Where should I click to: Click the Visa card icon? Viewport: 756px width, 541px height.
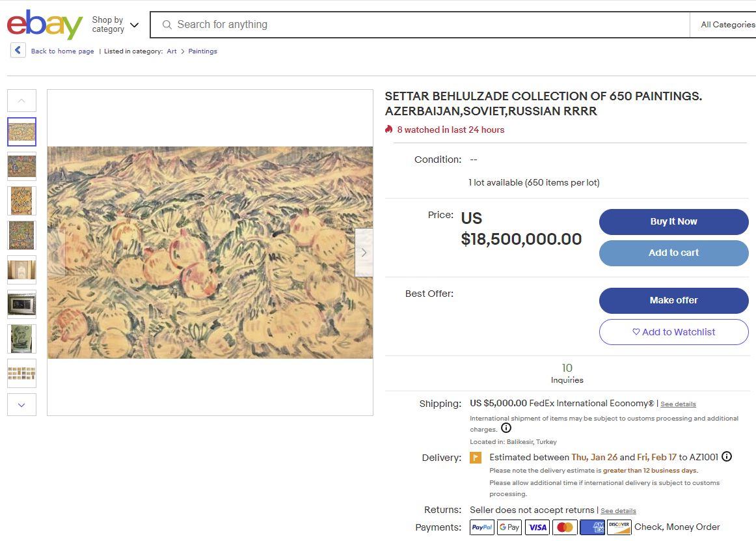(x=537, y=527)
